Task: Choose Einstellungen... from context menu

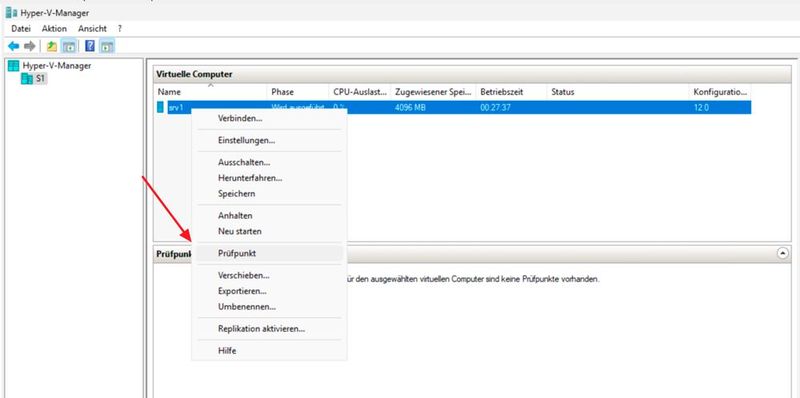Action: (x=269, y=140)
